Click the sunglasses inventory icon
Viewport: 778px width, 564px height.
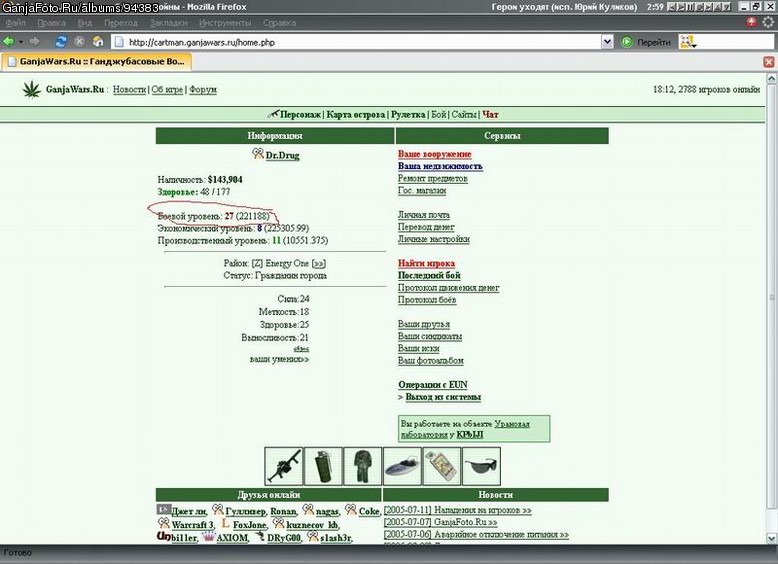click(x=481, y=466)
